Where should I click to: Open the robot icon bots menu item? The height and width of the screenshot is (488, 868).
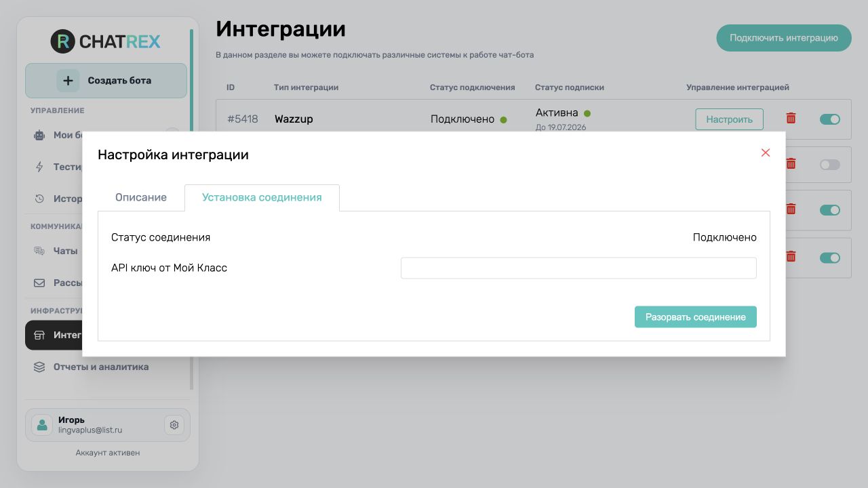point(39,135)
